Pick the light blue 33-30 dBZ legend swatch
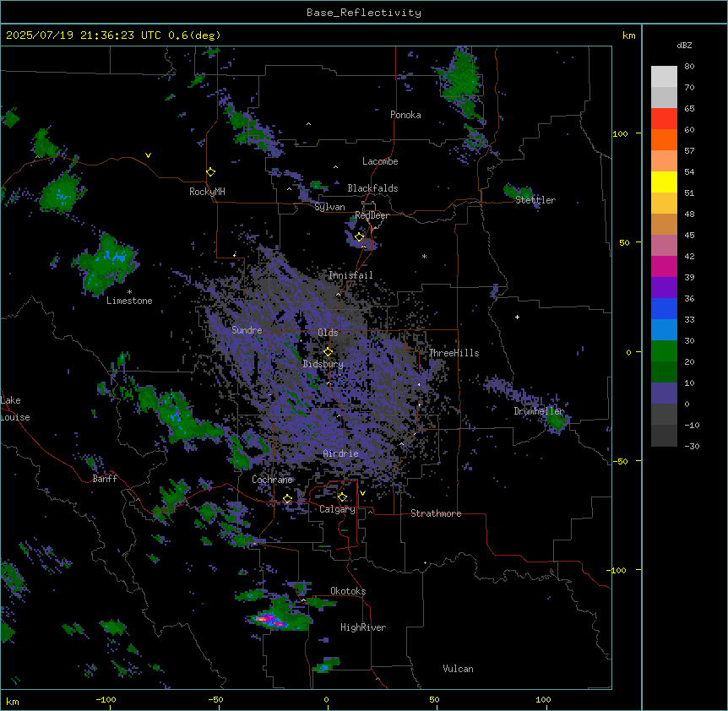Viewport: 728px width, 711px height. 664,330
